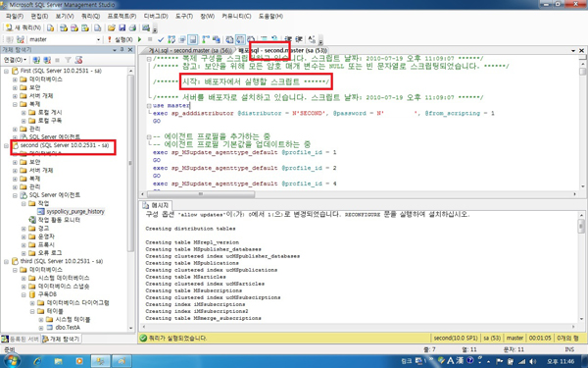Expand 복제 folder under second server
Viewport: 588px width, 368px height.
click(15, 179)
